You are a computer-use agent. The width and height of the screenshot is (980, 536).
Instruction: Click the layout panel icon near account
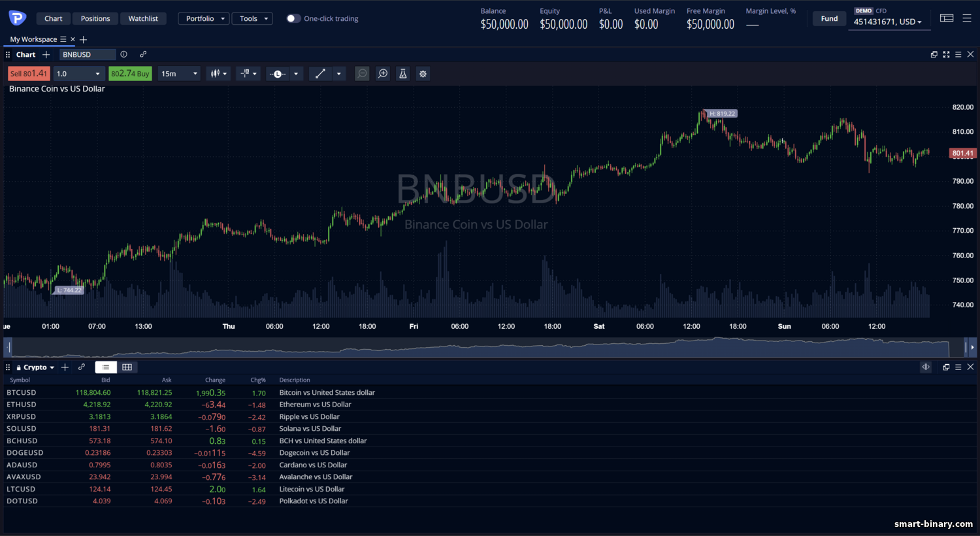click(x=947, y=18)
